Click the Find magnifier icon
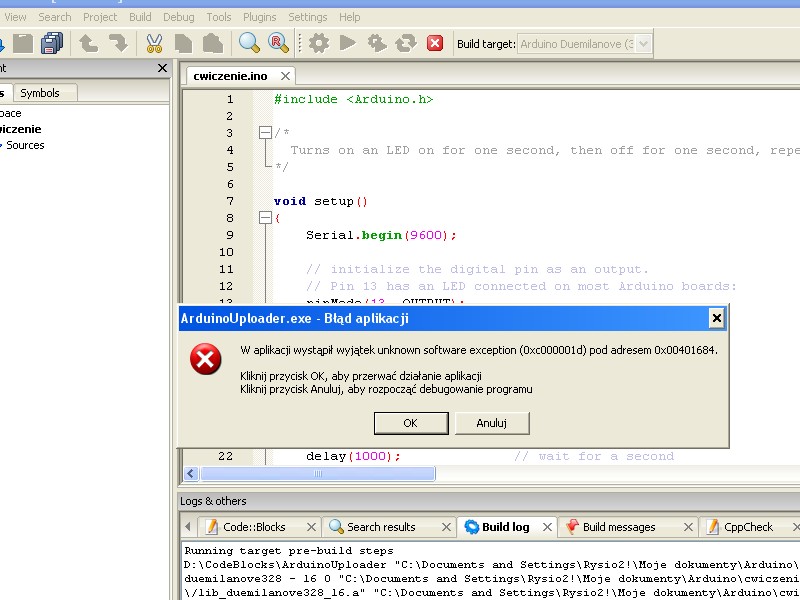Viewport: 800px width, 600px height. click(x=249, y=43)
